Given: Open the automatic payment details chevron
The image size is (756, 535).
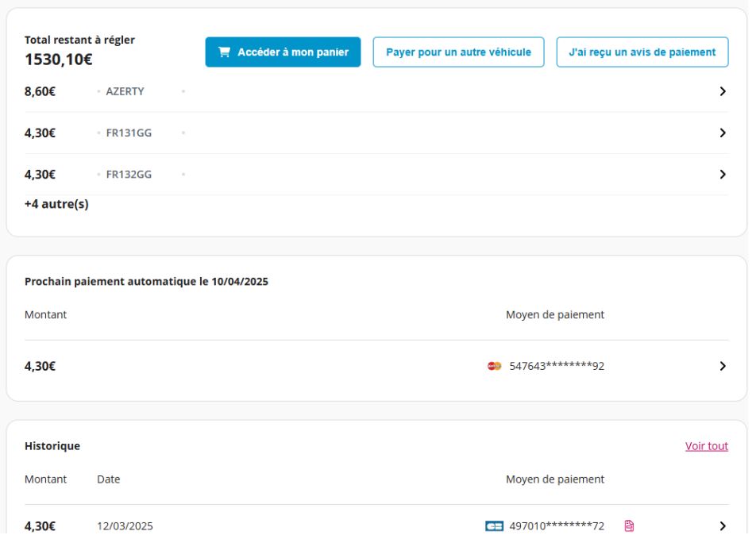Looking at the screenshot, I should pyautogui.click(x=723, y=366).
